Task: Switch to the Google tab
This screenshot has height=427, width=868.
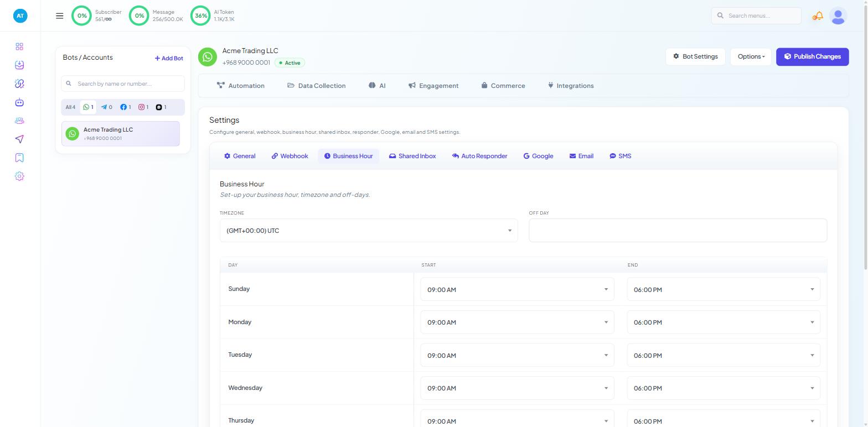Action: click(539, 156)
